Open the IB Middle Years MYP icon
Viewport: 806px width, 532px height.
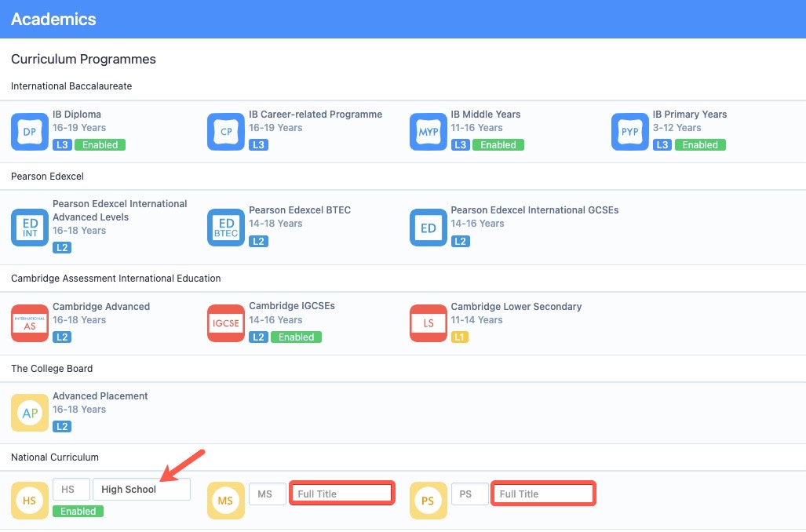pos(428,131)
